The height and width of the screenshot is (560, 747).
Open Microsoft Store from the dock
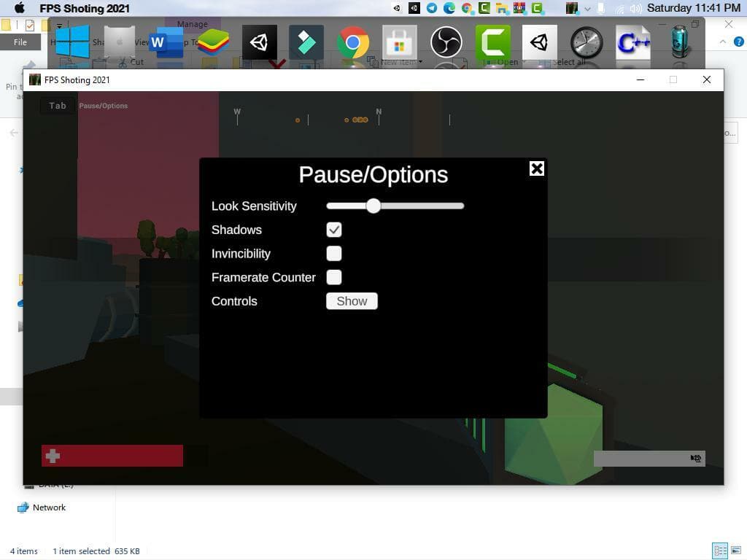tap(399, 42)
